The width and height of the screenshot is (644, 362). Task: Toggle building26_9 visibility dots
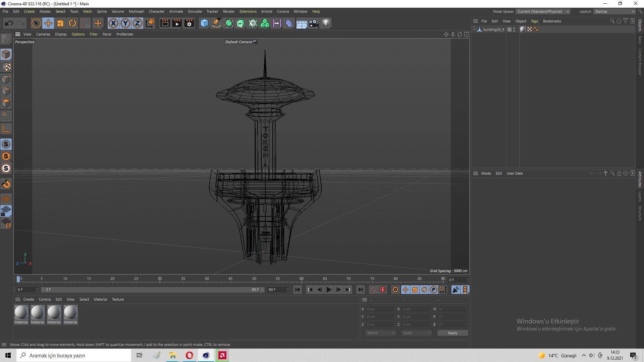[x=514, y=29]
